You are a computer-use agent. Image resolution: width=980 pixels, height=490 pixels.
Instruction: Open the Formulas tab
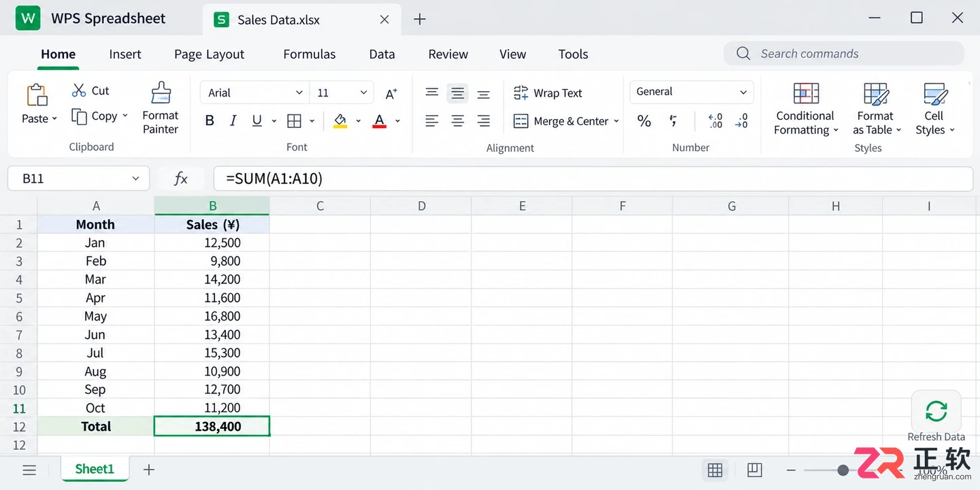(x=310, y=54)
